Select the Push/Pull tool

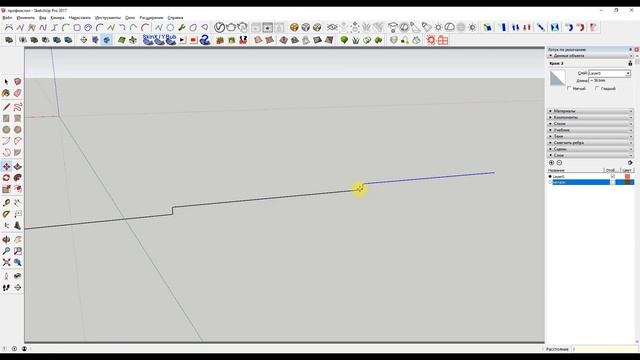point(18,167)
